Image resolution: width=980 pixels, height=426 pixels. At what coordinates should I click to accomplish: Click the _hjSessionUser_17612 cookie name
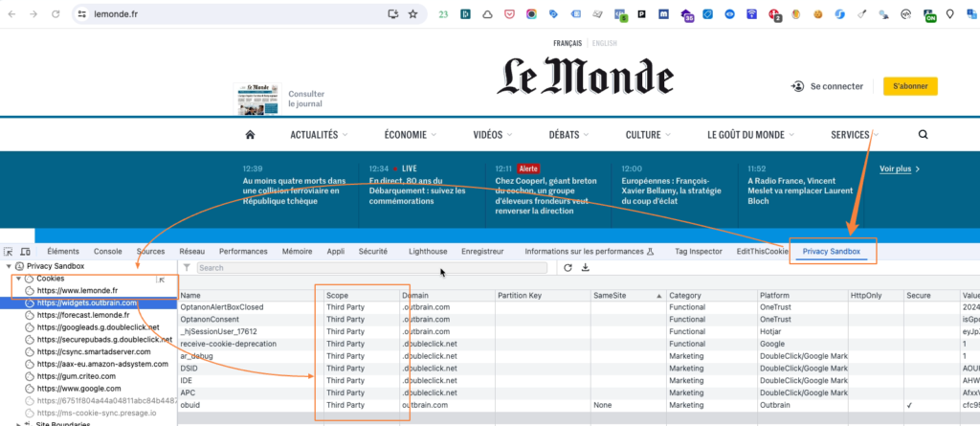pos(219,331)
